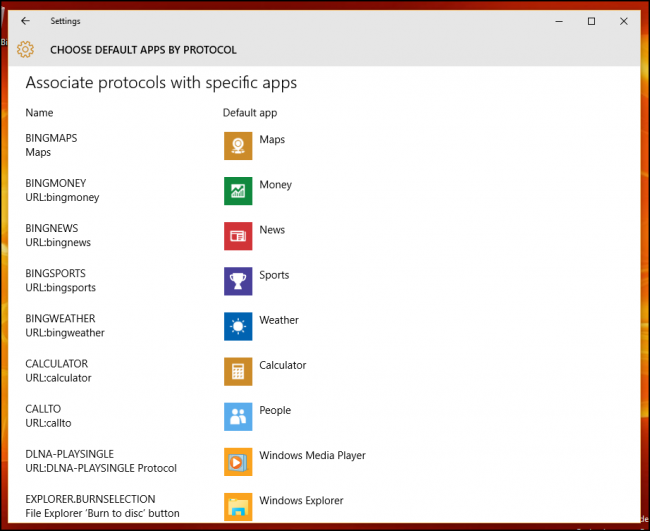Minimize the Settings window
Viewport: 650px width, 531px height.
[559, 21]
